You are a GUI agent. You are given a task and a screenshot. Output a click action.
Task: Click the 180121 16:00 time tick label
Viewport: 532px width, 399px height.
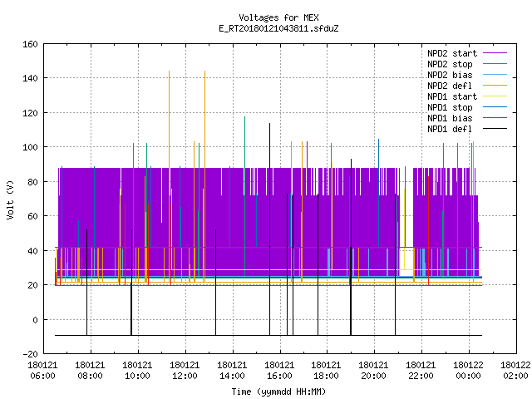coord(279,371)
